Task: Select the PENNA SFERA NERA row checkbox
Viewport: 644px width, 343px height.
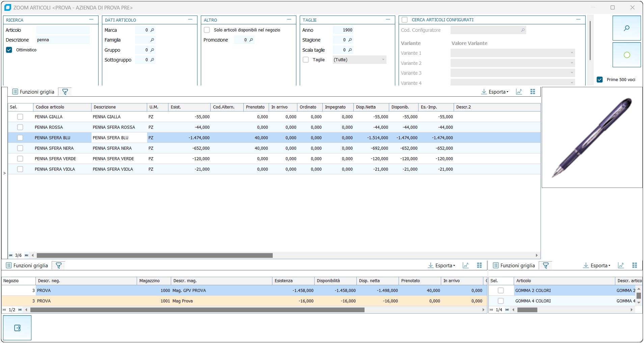Action: 20,148
